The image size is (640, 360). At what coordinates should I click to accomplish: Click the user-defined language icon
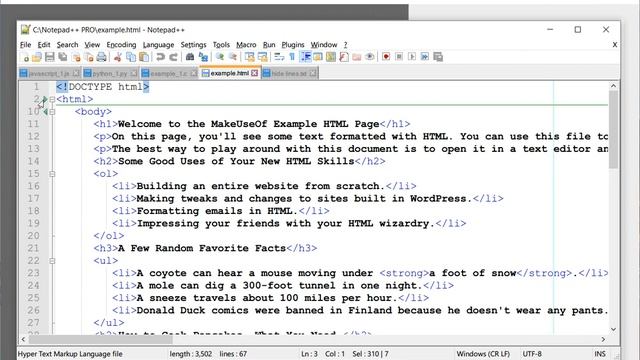pyautogui.click(x=318, y=57)
